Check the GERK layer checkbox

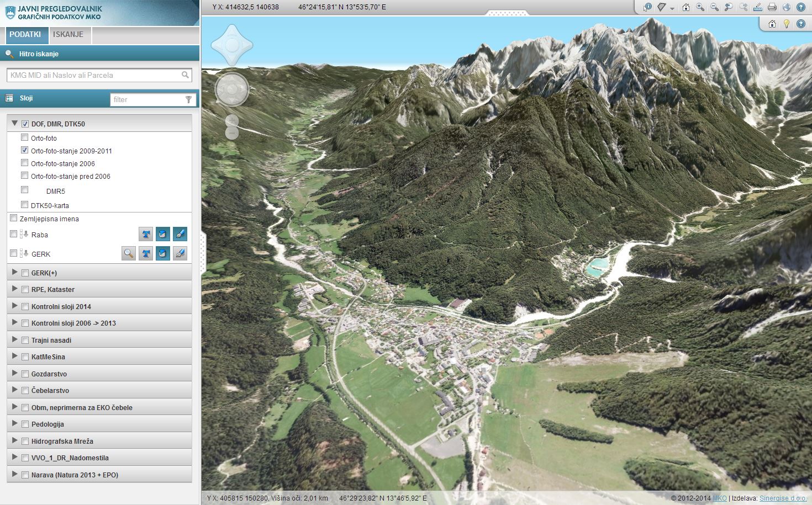pos(13,253)
